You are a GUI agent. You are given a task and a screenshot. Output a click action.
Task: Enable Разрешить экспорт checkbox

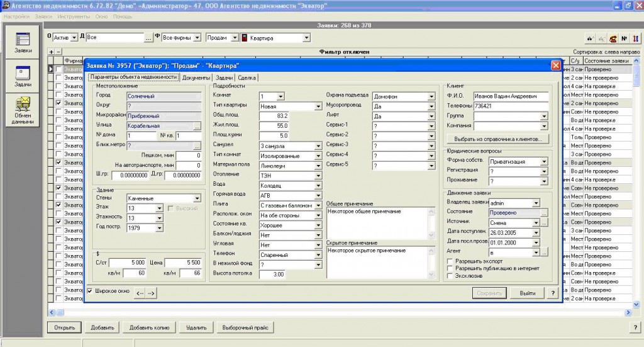pos(450,261)
